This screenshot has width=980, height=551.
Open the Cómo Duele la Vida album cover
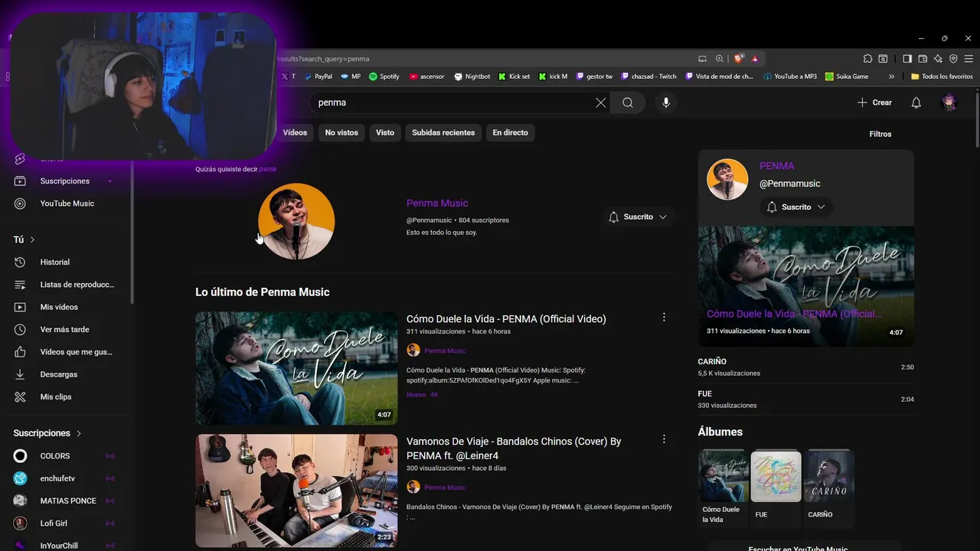(x=723, y=476)
